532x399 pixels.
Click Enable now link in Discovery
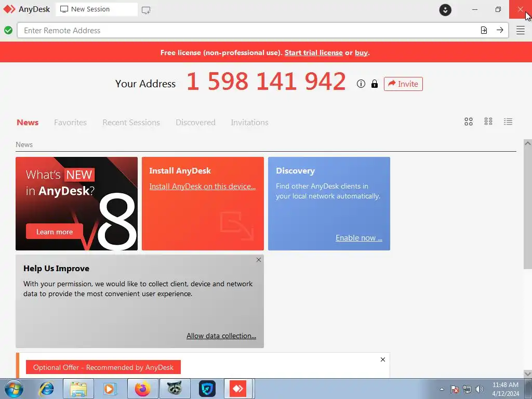click(x=359, y=238)
